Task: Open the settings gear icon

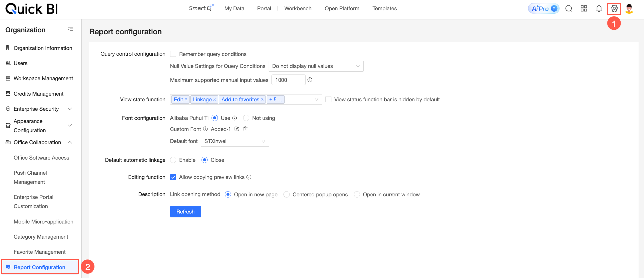Action: tap(614, 9)
